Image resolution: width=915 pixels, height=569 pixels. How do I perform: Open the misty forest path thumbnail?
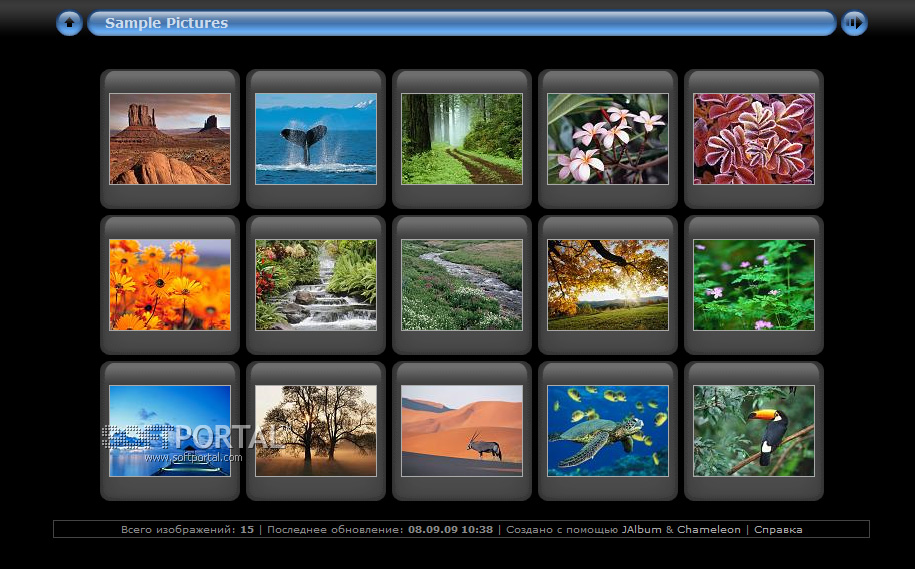point(462,139)
